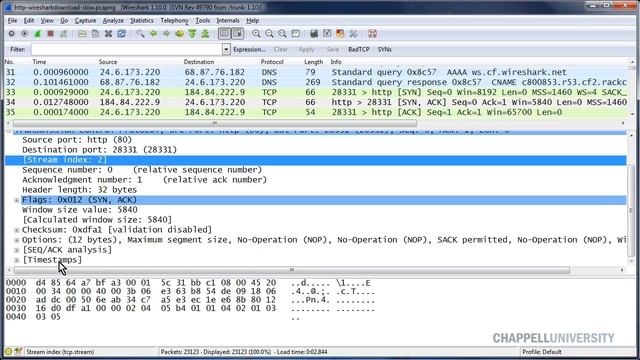The image size is (640, 360).
Task: Click the Apply filter button
Action: point(306,49)
